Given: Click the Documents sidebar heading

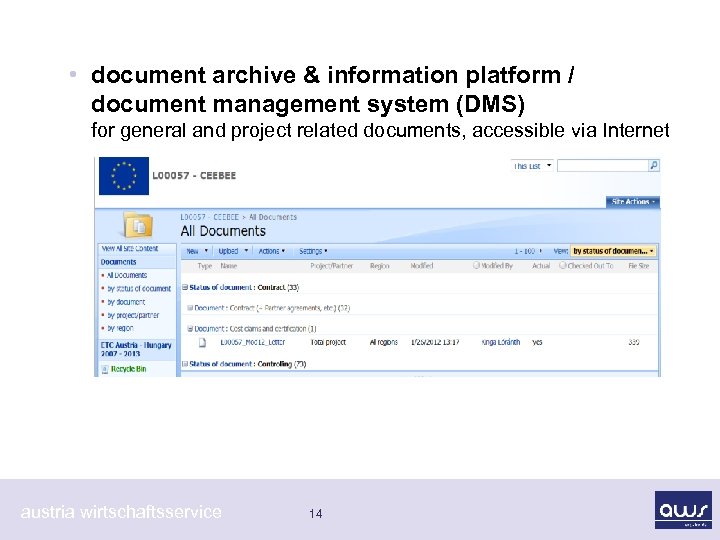Looking at the screenshot, I should (x=118, y=262).
